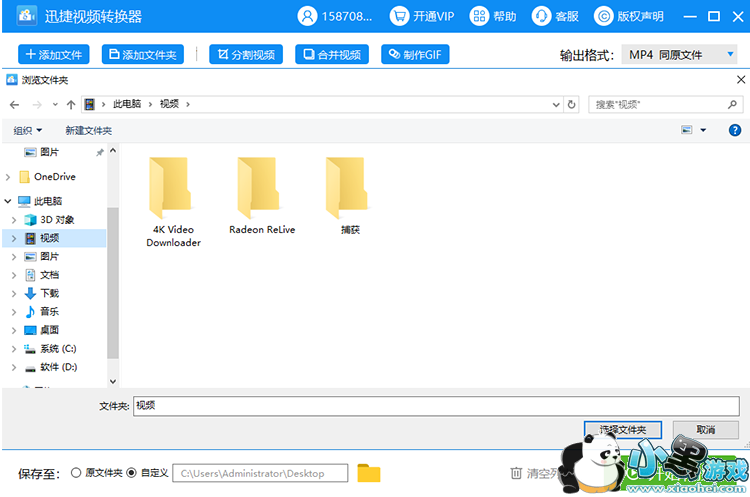This screenshot has height=497, width=750.
Task: Go back in the folder browser
Action: [x=14, y=104]
